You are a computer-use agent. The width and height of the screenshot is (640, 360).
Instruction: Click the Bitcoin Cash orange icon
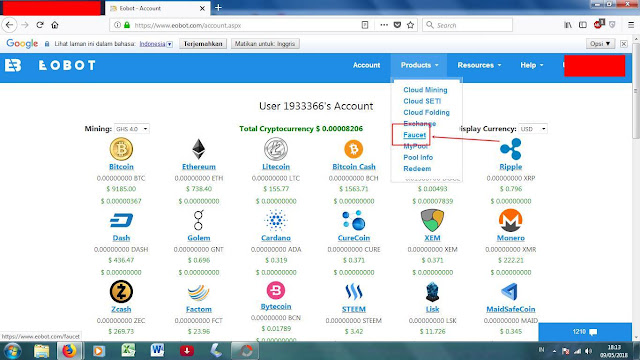(353, 149)
